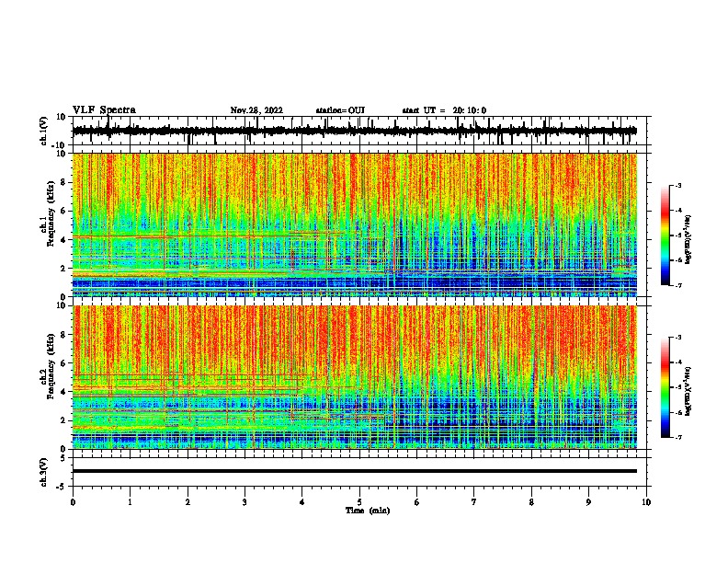Screen dimensions: 728x563
Task: Click the "Time (min)" axis label
Action: (368, 511)
